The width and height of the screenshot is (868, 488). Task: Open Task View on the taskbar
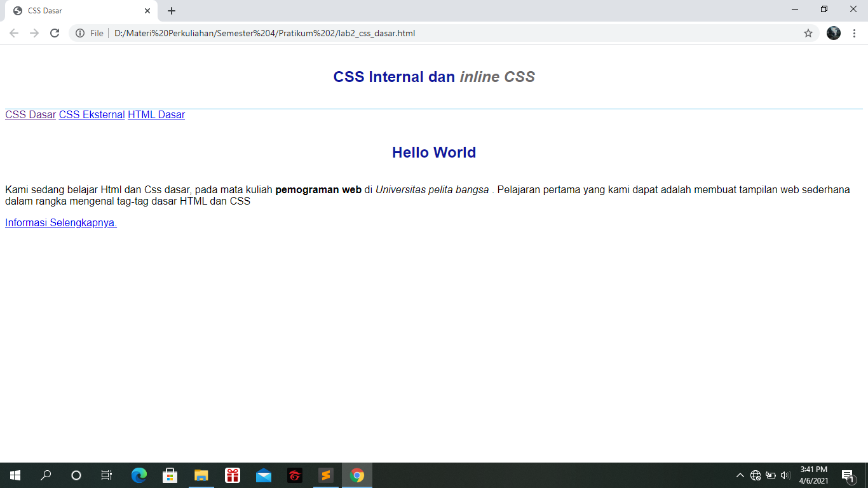pos(107,475)
